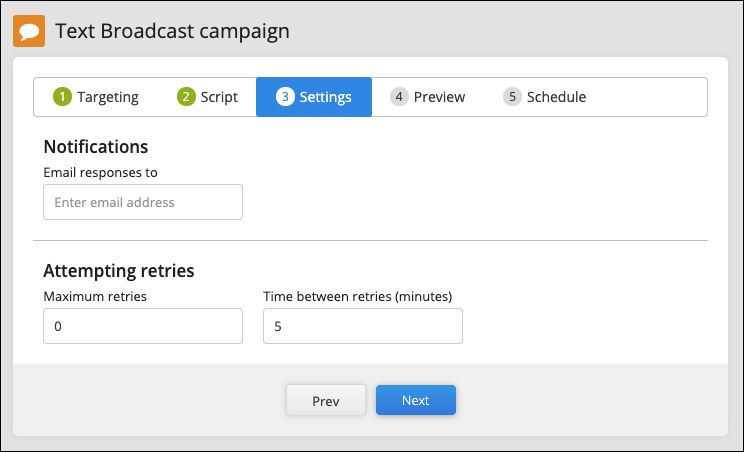Jump to the Schedule step tab
This screenshot has height=452, width=744.
[545, 97]
